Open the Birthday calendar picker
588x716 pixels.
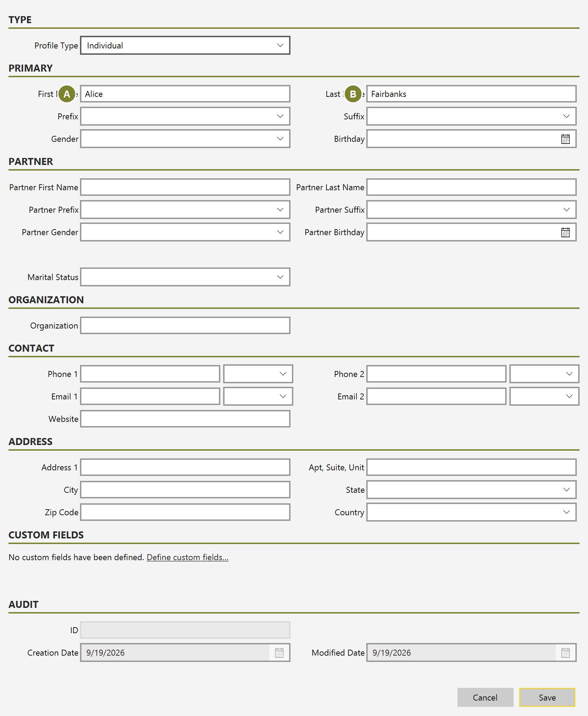click(565, 139)
